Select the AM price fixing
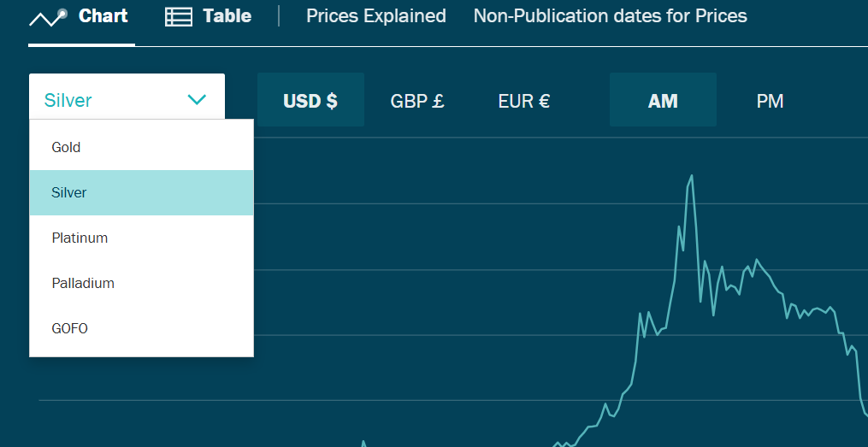 click(x=663, y=101)
